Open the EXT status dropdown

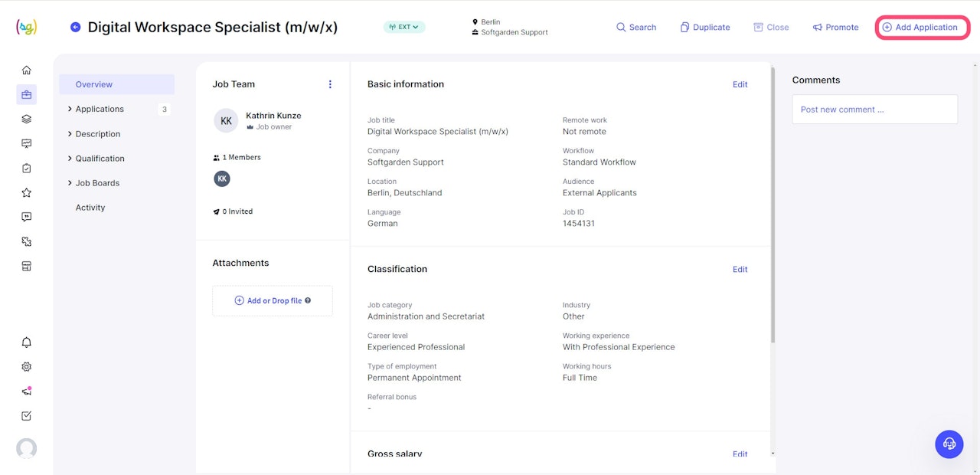pos(404,28)
